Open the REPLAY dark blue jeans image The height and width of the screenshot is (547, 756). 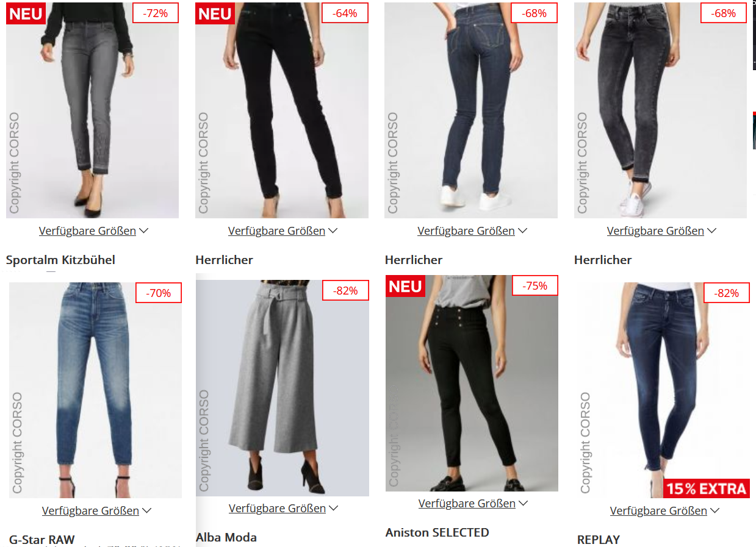[663, 390]
